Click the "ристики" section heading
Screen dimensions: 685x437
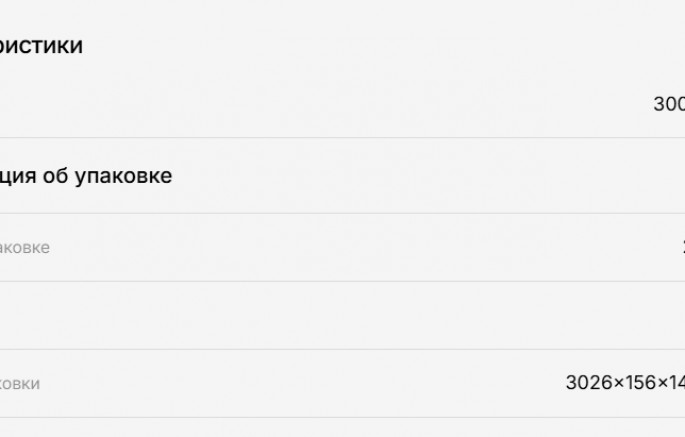coord(41,46)
